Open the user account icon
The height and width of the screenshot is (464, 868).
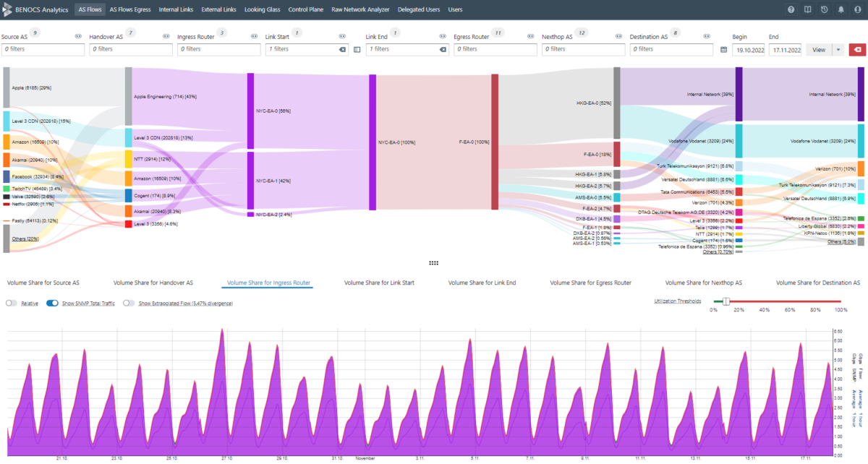tap(856, 9)
